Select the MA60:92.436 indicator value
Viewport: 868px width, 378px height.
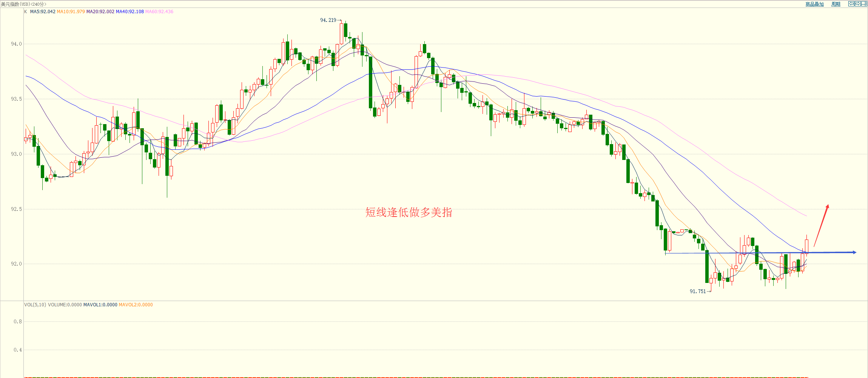(159, 12)
